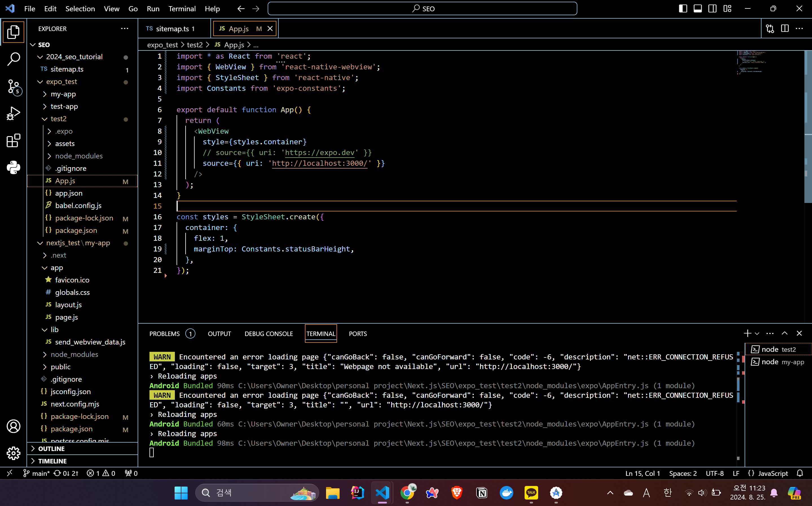Split the editor to the right
The image size is (812, 506).
pyautogui.click(x=785, y=29)
